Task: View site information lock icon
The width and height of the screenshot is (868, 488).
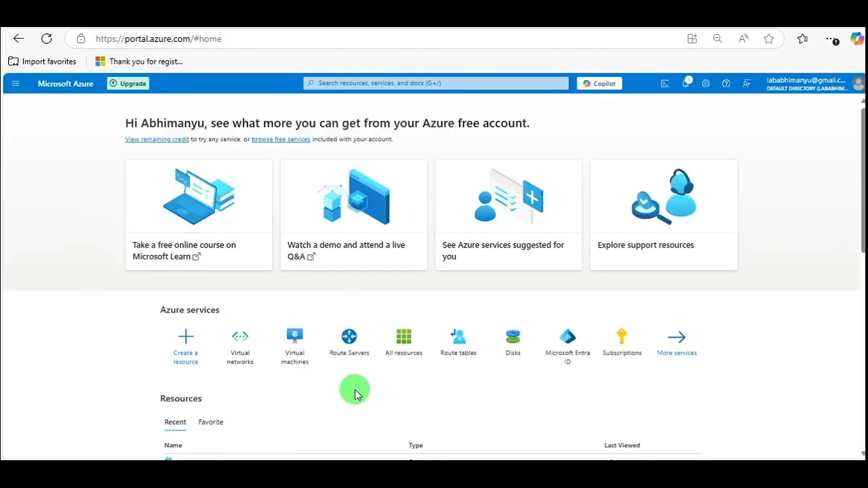Action: (x=81, y=39)
